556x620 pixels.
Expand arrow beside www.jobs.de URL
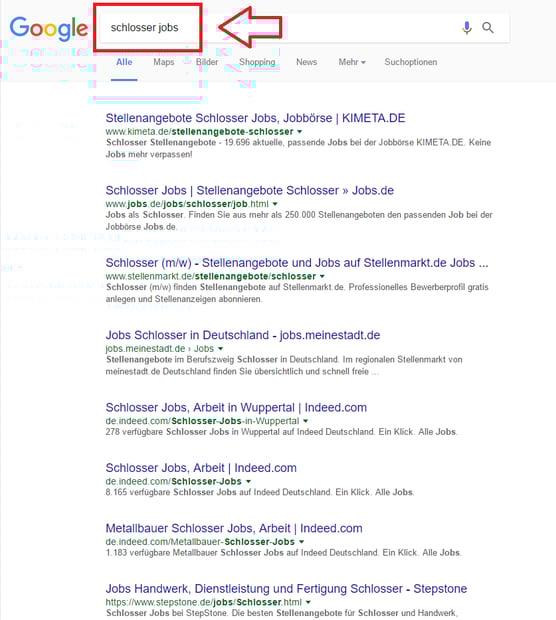(x=275, y=204)
